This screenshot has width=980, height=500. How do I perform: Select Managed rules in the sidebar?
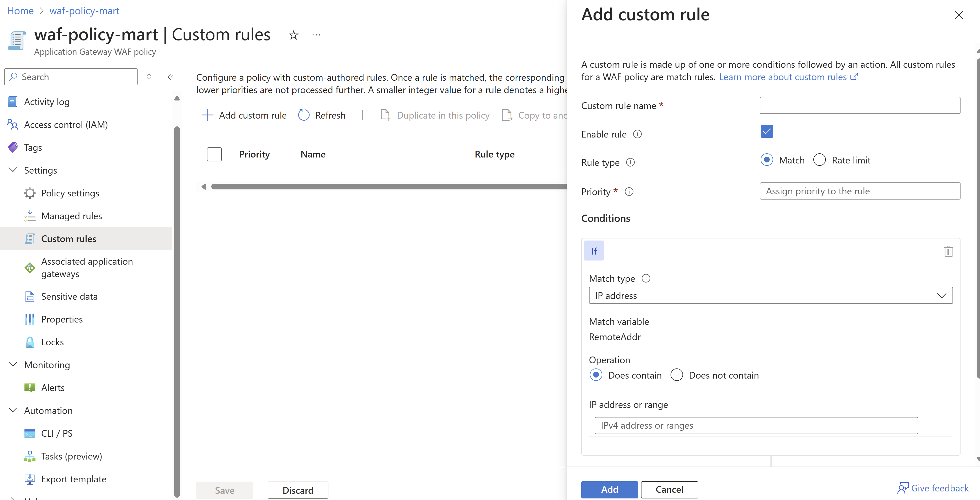pos(72,216)
